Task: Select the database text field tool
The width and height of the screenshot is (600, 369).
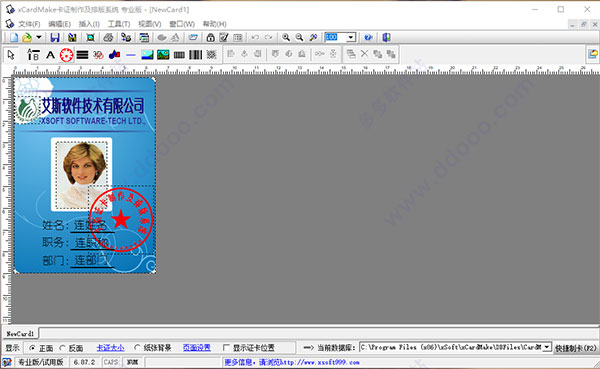Action: (x=33, y=55)
